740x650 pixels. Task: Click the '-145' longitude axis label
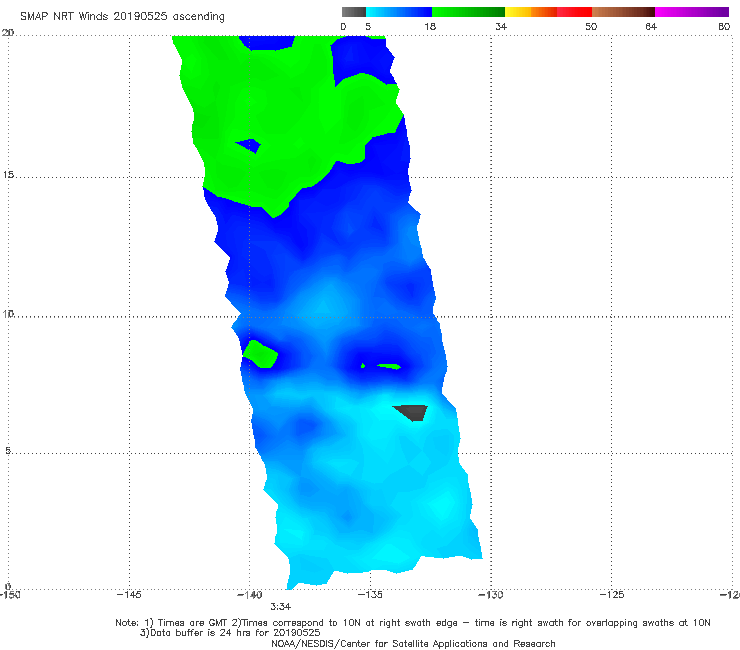[x=129, y=595]
